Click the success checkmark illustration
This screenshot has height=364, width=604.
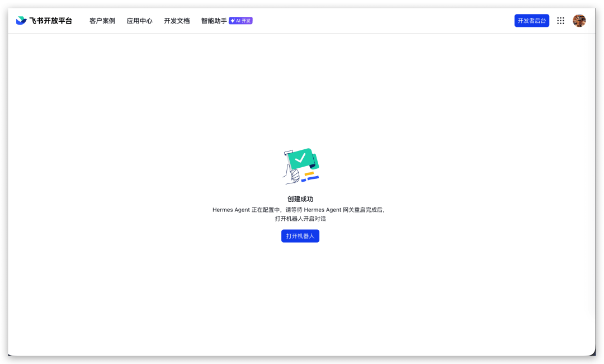pos(301,166)
